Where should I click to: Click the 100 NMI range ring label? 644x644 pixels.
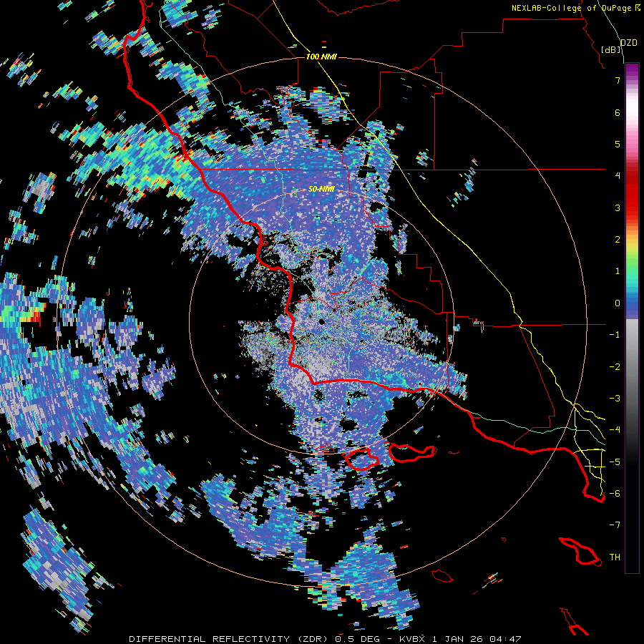point(321,57)
